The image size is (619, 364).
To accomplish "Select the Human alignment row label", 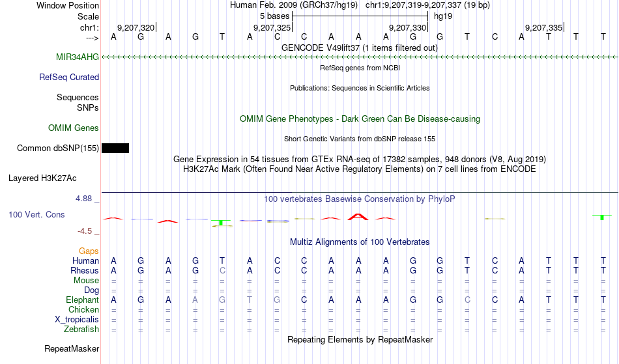I will [85, 260].
